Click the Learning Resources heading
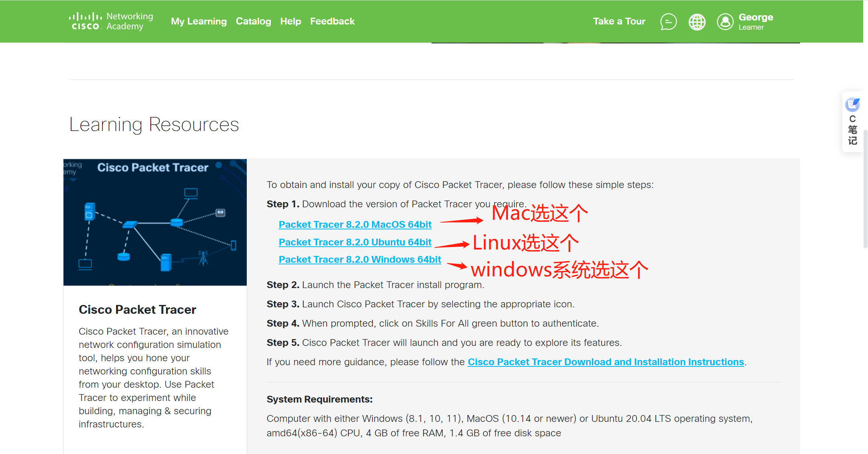Image resolution: width=868 pixels, height=454 pixels. click(x=154, y=125)
